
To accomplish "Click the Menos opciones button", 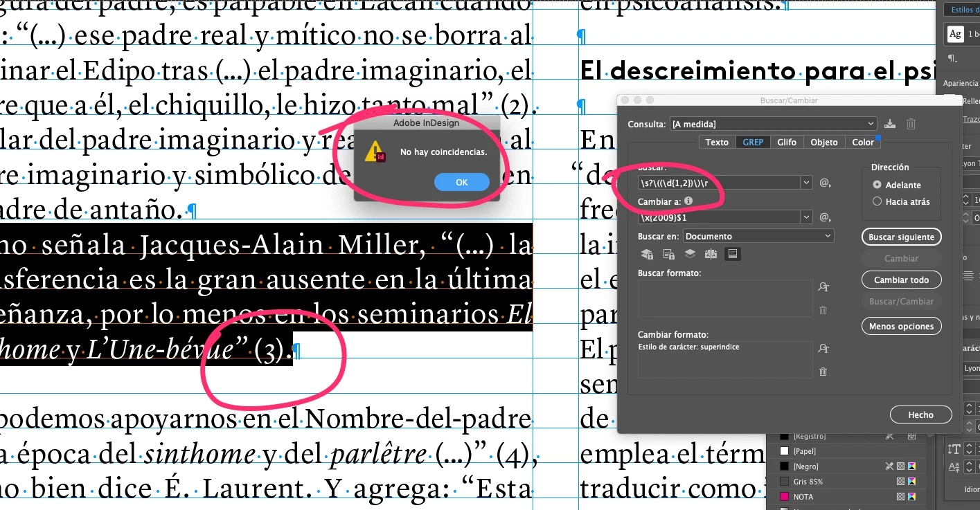I will (x=902, y=326).
